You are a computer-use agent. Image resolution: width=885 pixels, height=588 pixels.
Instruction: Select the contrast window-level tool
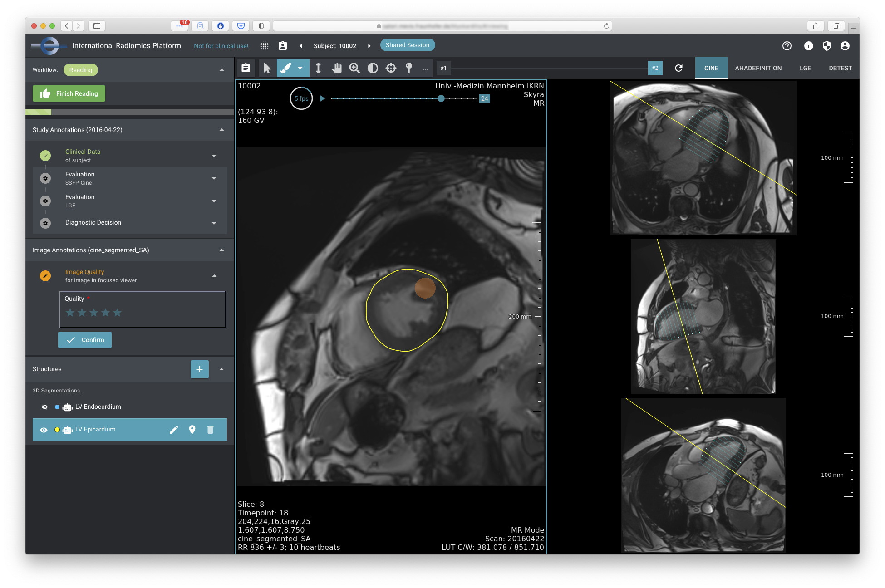point(373,68)
